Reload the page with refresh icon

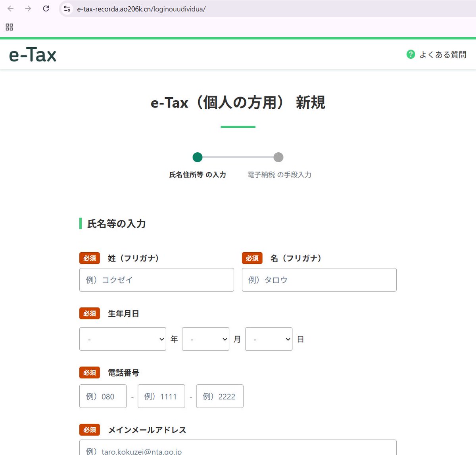(46, 8)
